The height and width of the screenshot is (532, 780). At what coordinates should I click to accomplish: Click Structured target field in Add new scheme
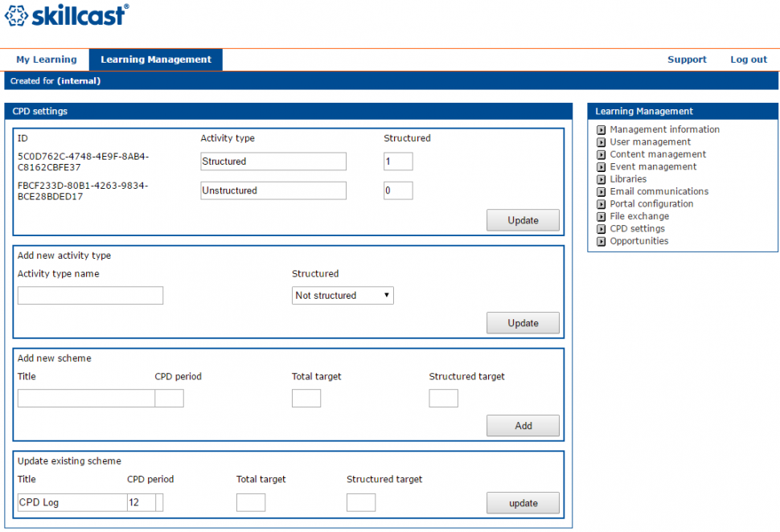click(443, 399)
